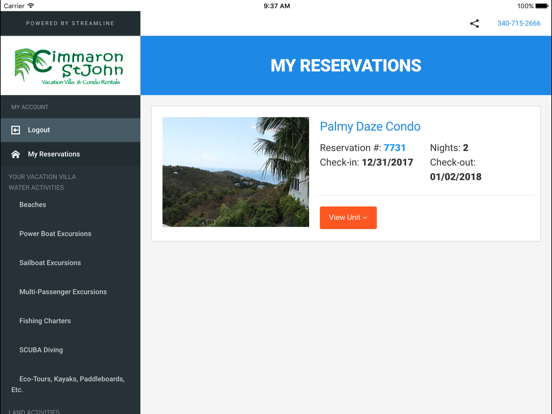Expand the View Unit dropdown button
This screenshot has height=414, width=552.
coord(348,218)
